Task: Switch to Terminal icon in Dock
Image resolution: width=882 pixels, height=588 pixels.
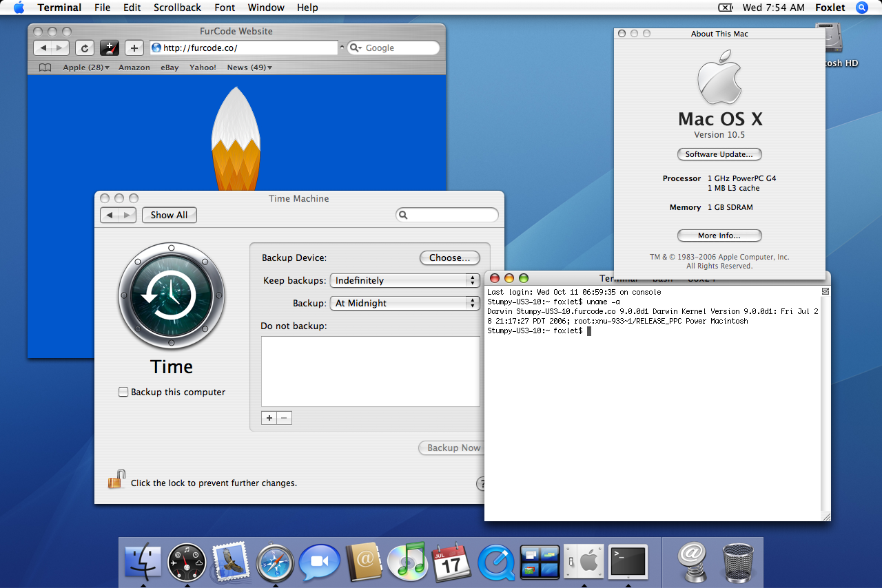Action: point(628,562)
